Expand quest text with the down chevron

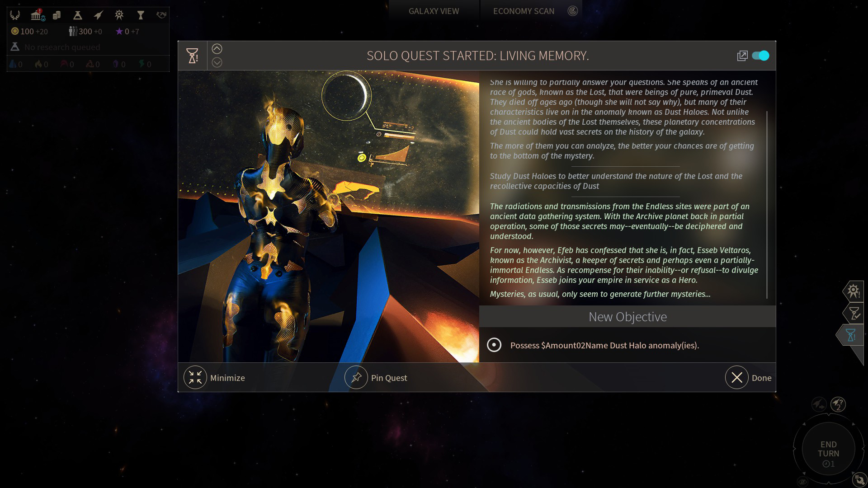pyautogui.click(x=217, y=63)
